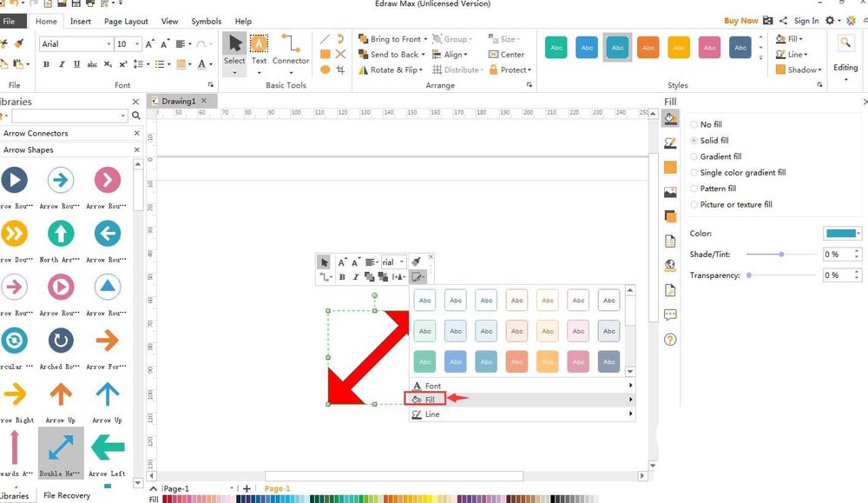
Task: Select the Text tool in ribbon
Action: click(259, 50)
